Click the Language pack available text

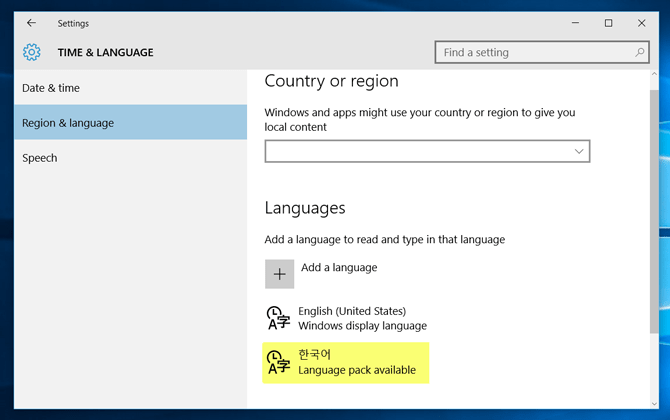pyautogui.click(x=357, y=370)
